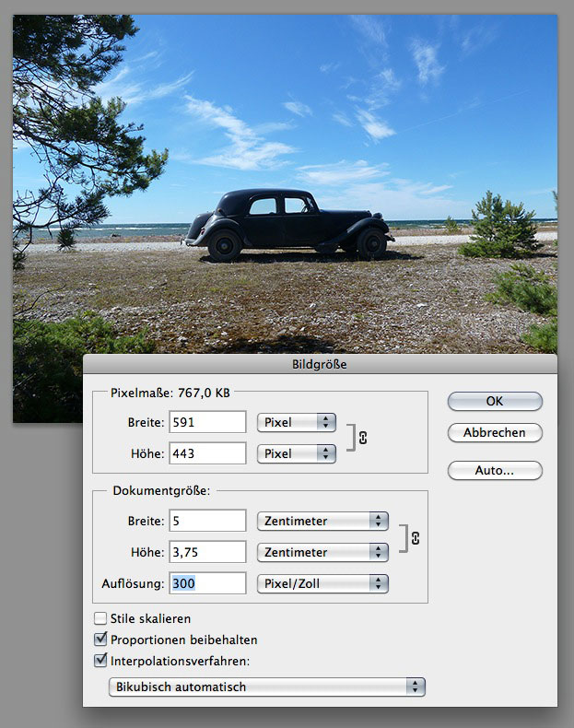Click the OK button
Screen dimensions: 574x728
[x=495, y=401]
